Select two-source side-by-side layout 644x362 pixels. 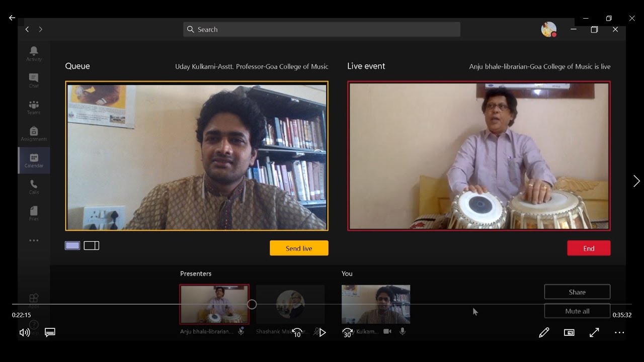click(x=92, y=245)
